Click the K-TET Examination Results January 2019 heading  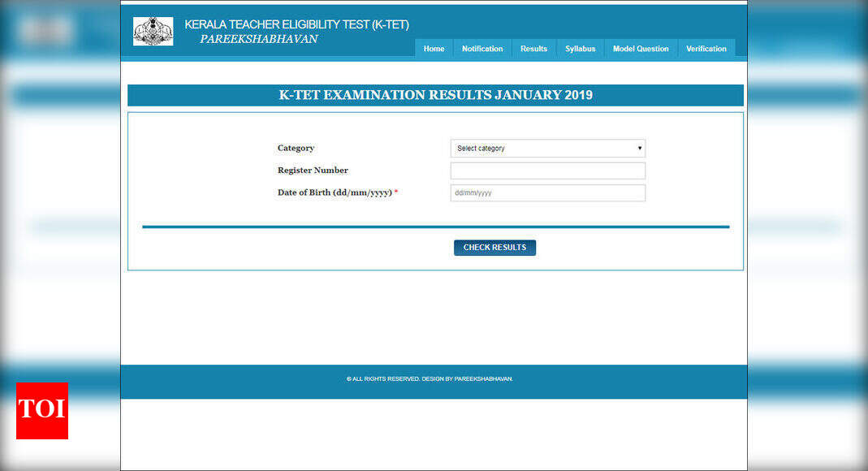coord(436,95)
